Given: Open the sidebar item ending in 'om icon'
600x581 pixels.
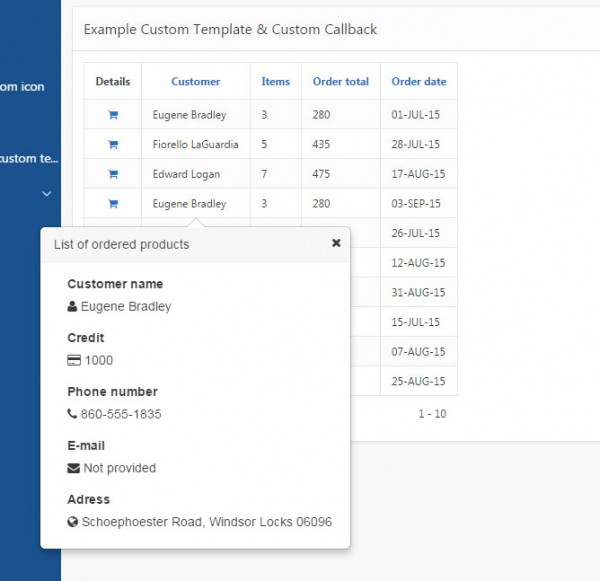Looking at the screenshot, I should tap(22, 87).
